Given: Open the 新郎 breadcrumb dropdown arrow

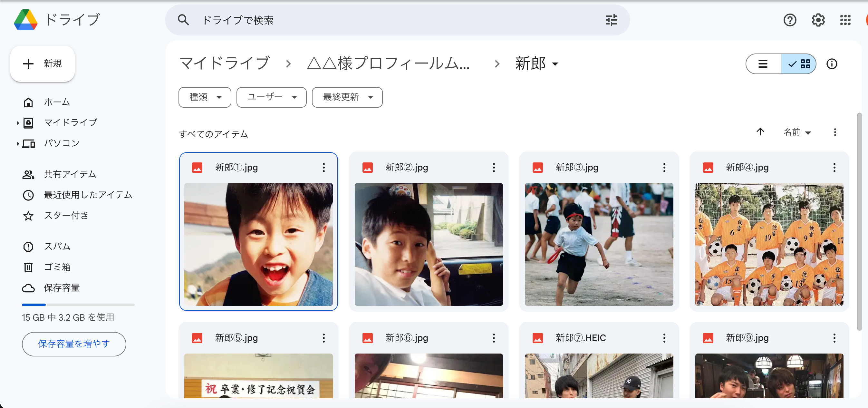Looking at the screenshot, I should point(555,64).
